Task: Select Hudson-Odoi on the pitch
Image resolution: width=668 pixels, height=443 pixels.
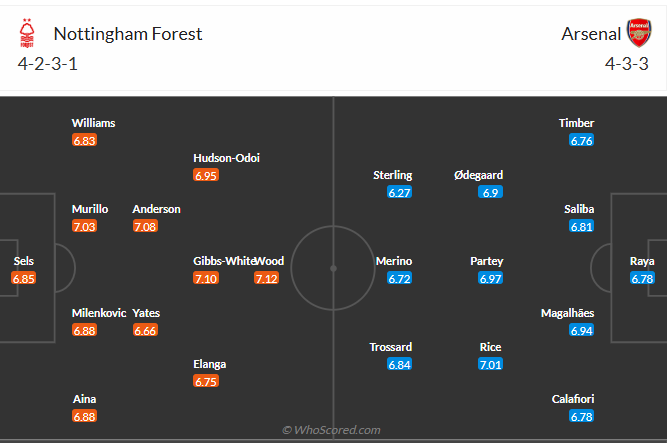Action: (227, 157)
